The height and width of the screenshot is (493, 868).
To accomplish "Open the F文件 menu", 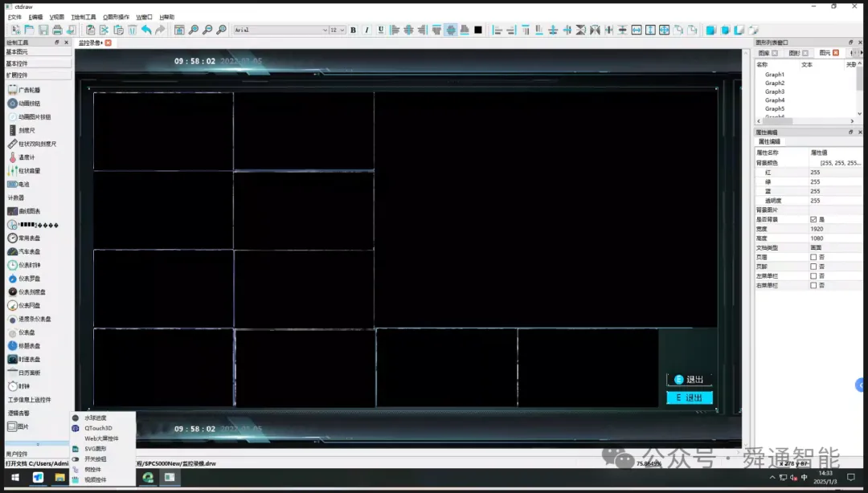I will [14, 17].
